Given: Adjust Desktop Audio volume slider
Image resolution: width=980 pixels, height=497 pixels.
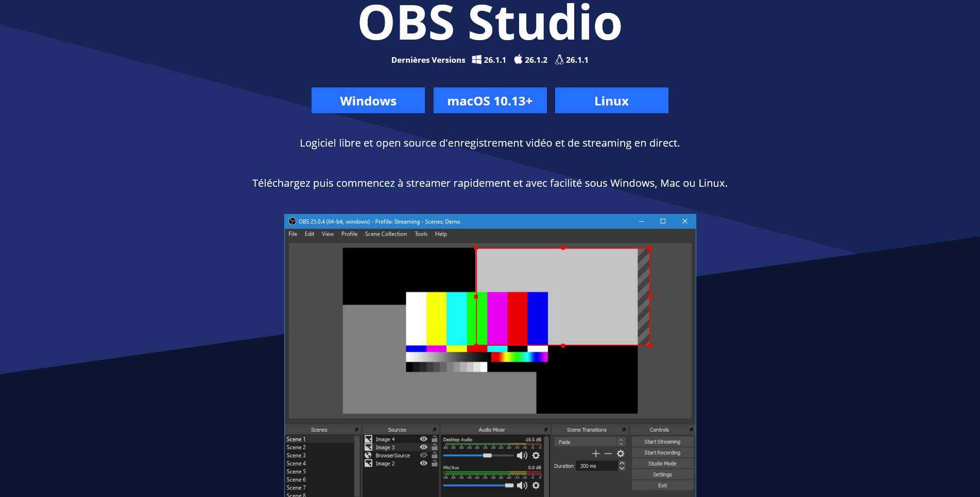Looking at the screenshot, I should point(478,455).
